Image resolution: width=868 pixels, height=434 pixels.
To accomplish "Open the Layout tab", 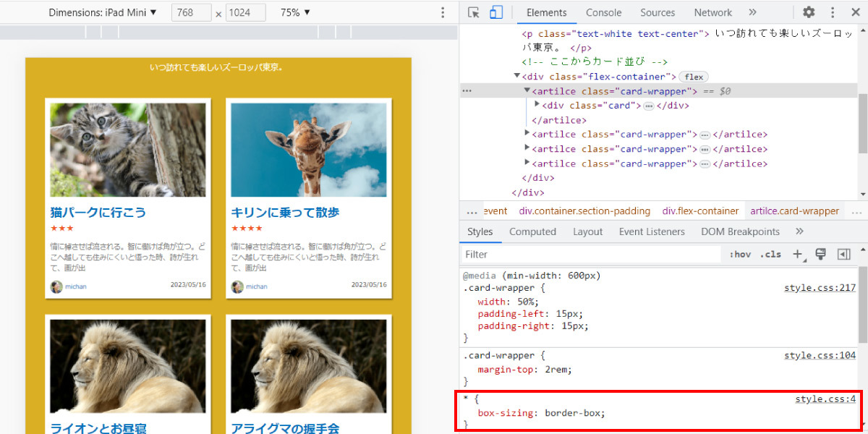I will 587,231.
